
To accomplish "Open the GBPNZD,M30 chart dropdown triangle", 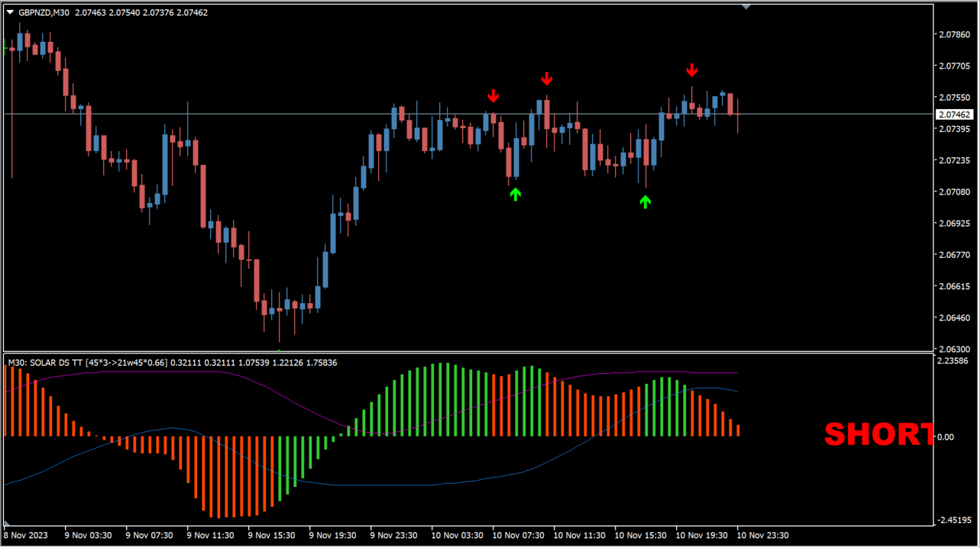I will click(10, 13).
